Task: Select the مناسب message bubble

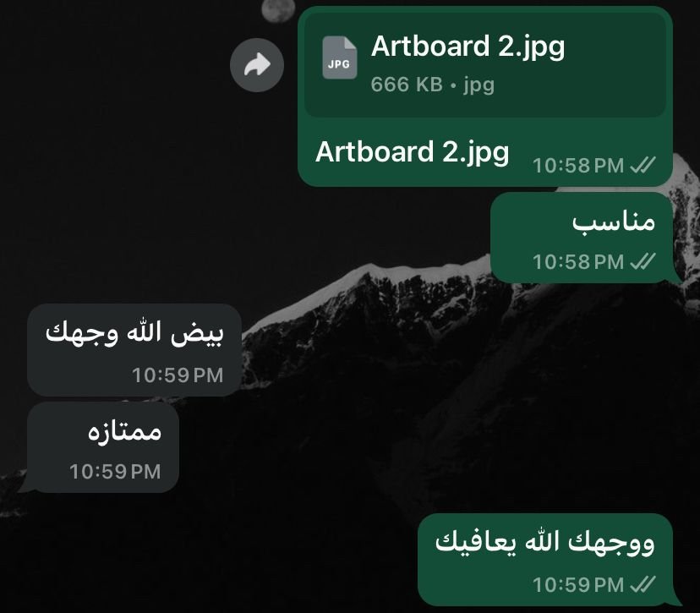Action: tap(582, 238)
